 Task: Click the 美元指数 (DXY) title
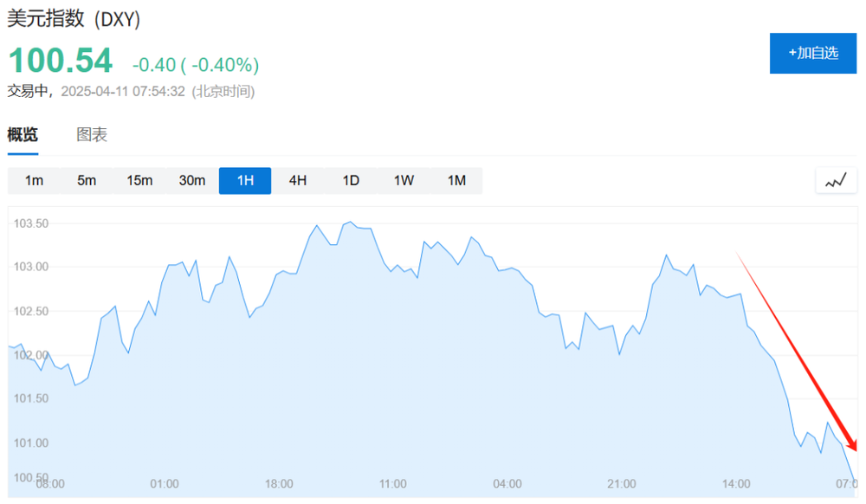click(74, 19)
